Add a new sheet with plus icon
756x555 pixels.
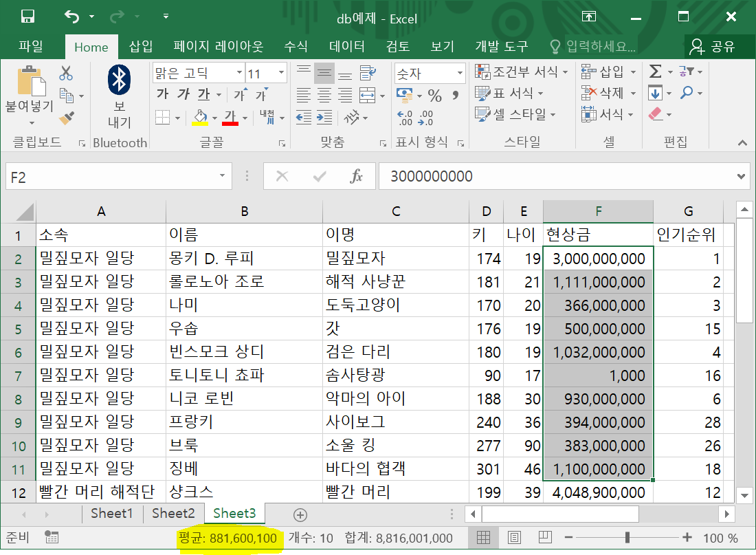pos(300,515)
